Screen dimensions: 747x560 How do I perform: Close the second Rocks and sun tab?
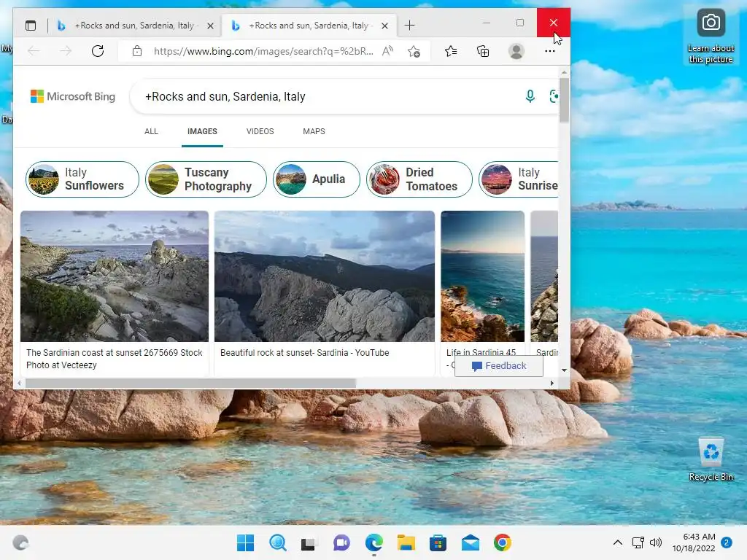click(384, 26)
